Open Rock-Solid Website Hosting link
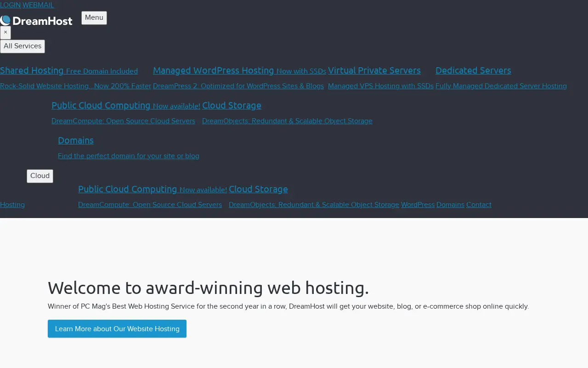This screenshot has width=588, height=368. [75, 86]
